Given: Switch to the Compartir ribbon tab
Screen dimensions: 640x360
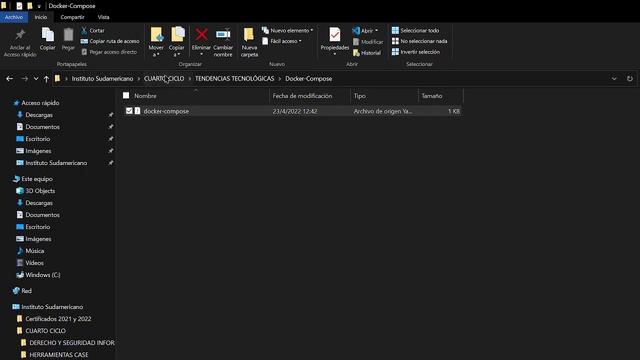Looking at the screenshot, I should (72, 17).
